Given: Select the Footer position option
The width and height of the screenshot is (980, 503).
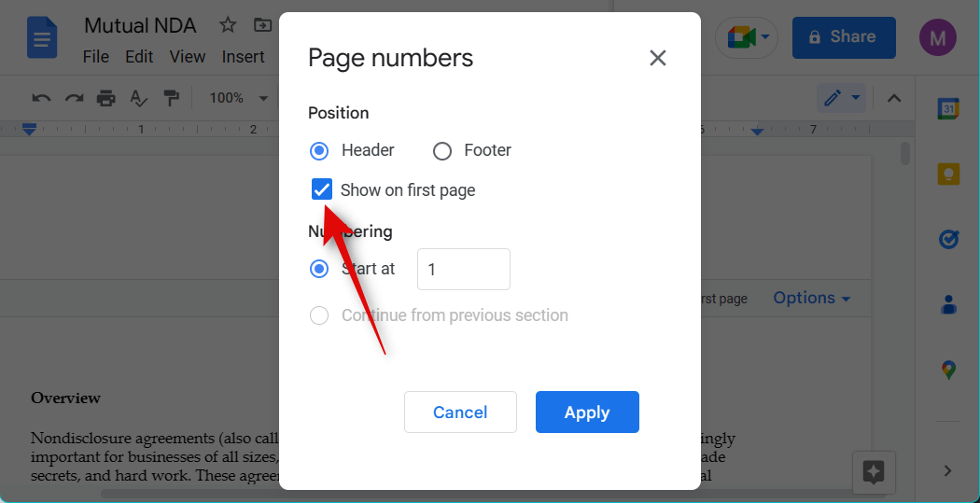Looking at the screenshot, I should click(x=442, y=150).
